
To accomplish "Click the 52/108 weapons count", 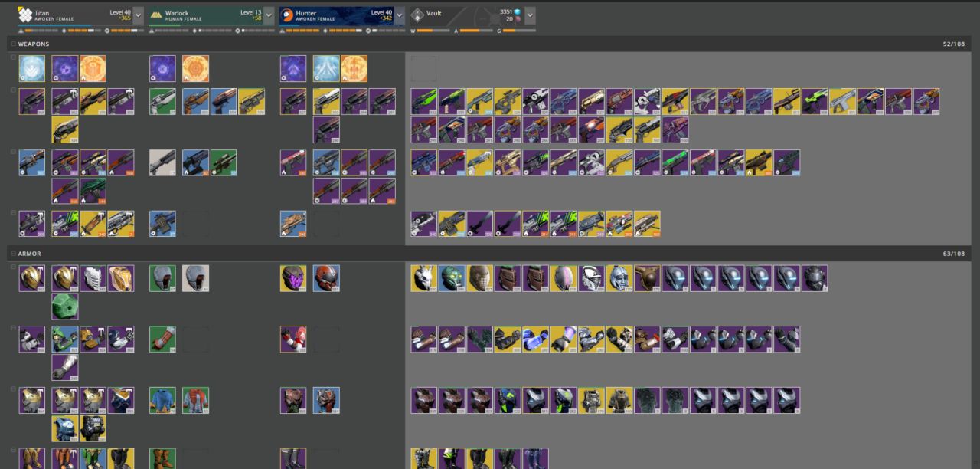I will (954, 44).
